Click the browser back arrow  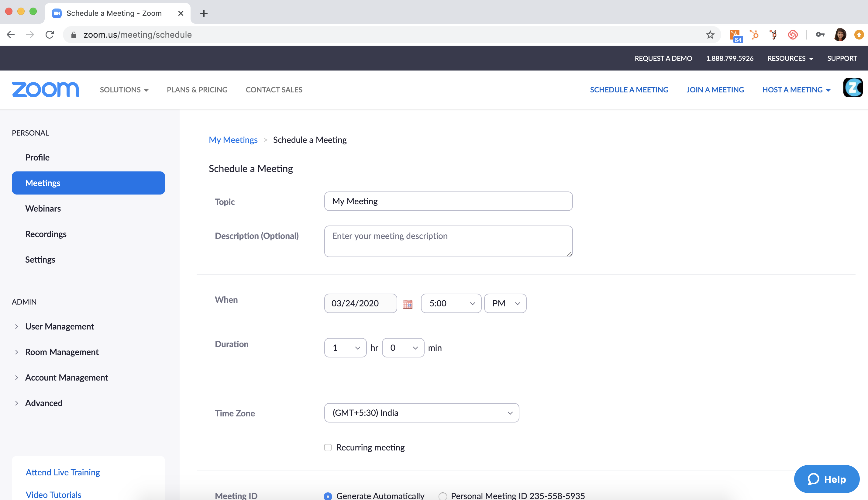click(11, 35)
